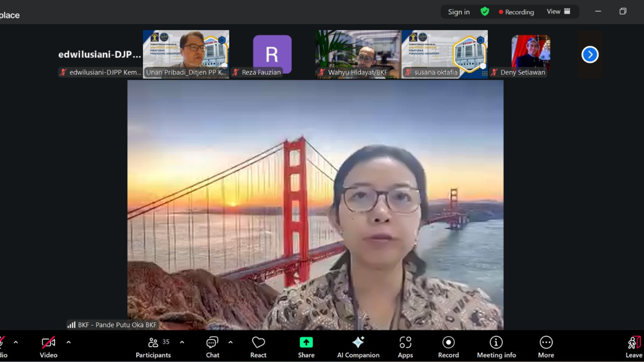Select Reza Fauzian participant tile
Image resolution: width=644 pixels, height=362 pixels.
[x=272, y=54]
